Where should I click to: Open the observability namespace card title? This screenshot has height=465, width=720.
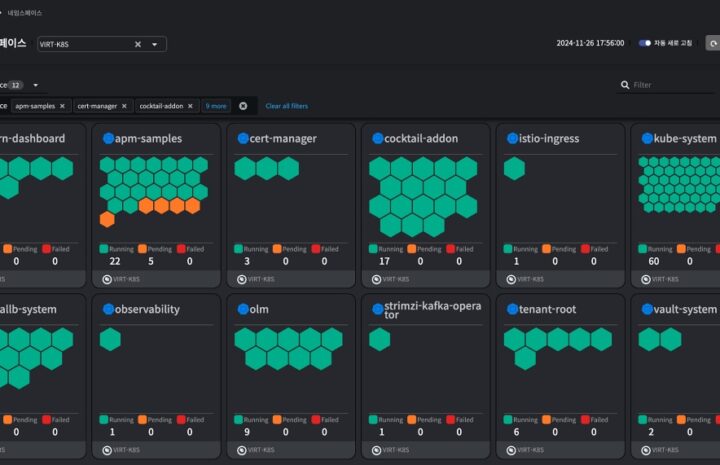[147, 309]
